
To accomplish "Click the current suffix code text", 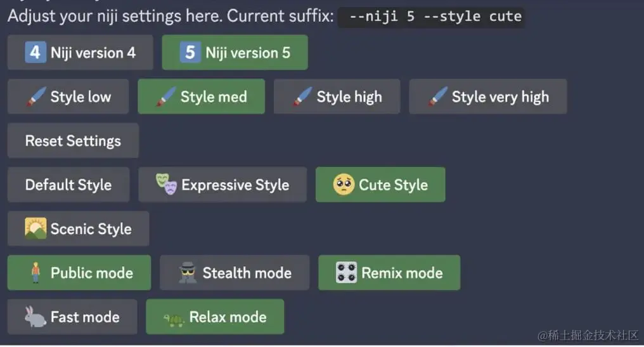I will pyautogui.click(x=431, y=17).
